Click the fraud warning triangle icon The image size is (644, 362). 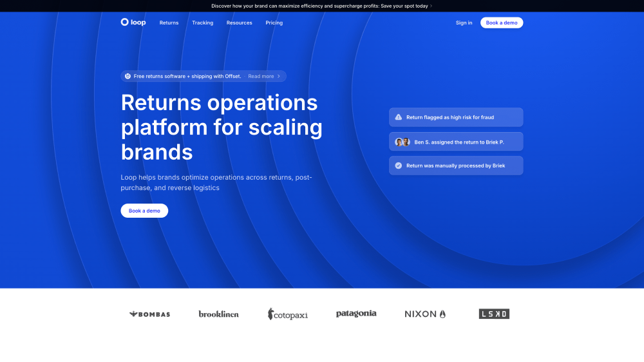coord(399,117)
